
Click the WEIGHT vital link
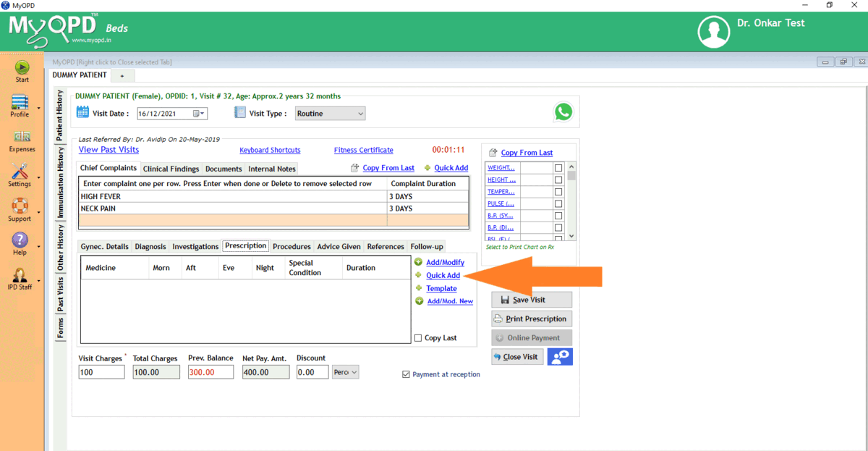[x=501, y=168]
